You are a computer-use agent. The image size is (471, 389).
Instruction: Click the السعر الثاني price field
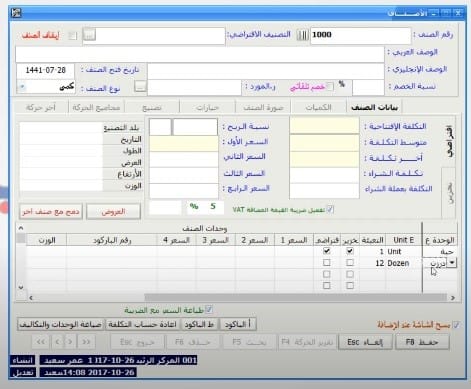183,159
